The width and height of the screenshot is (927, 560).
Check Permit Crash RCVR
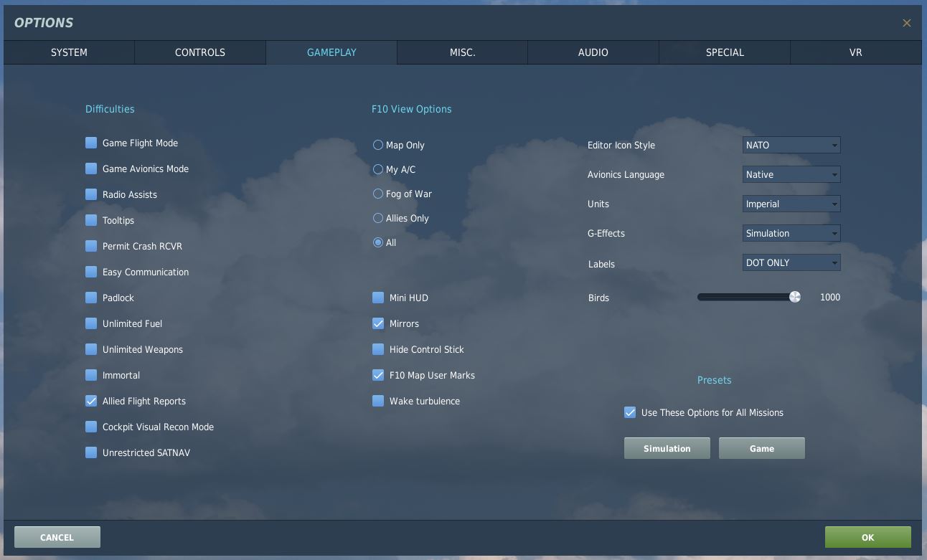coord(91,246)
